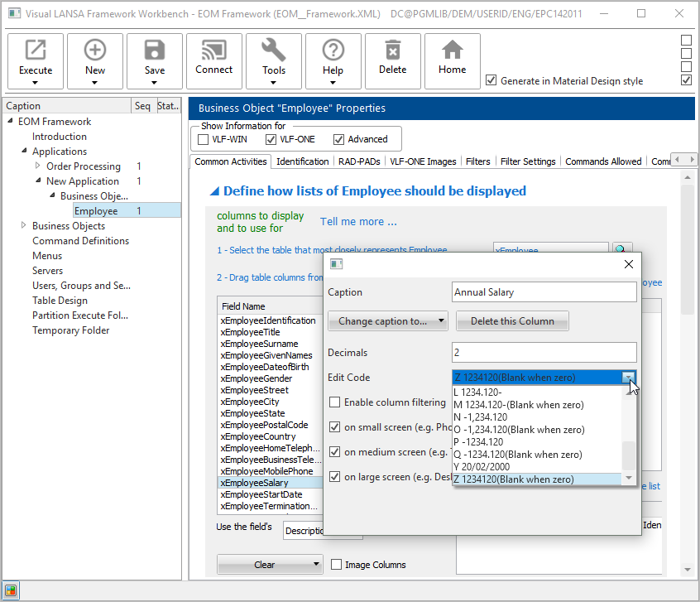
Task: Toggle Enable column filtering checkbox
Action: (335, 402)
